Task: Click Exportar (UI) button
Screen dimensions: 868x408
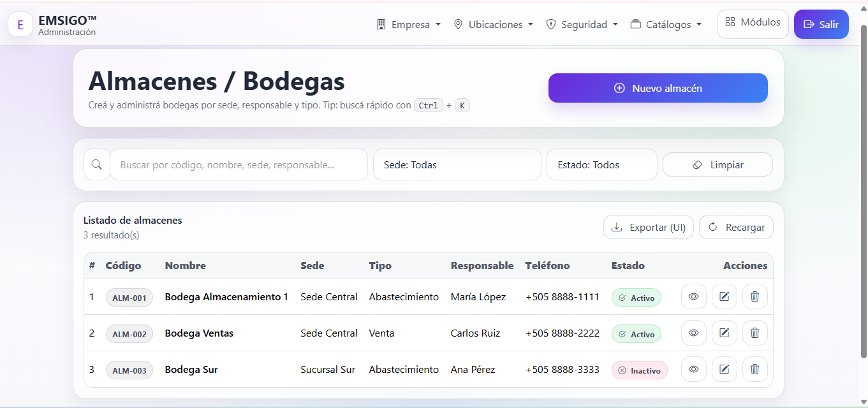Action: [x=649, y=227]
